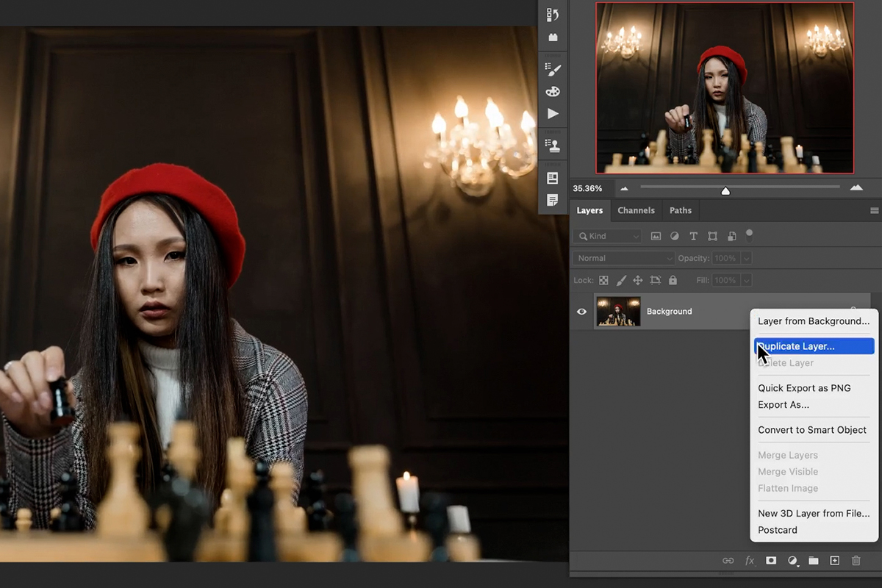This screenshot has width=882, height=588.
Task: Open the Clone Source stamp icon
Action: coord(553,145)
